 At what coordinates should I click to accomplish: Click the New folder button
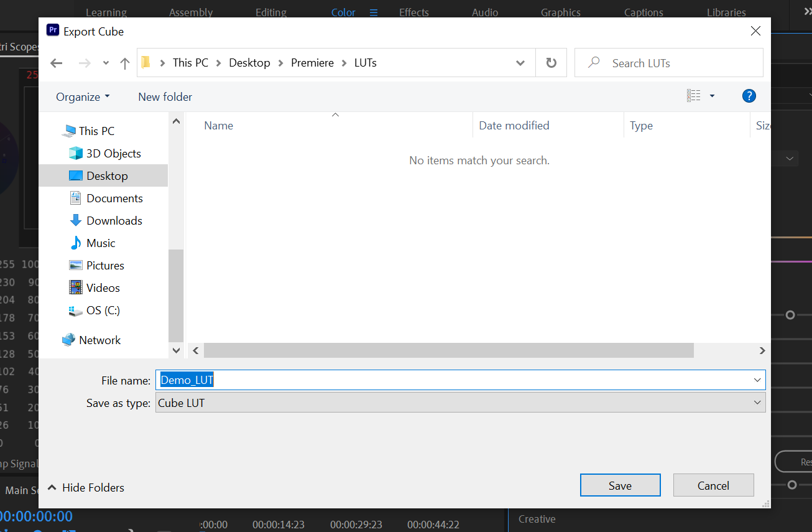point(165,97)
